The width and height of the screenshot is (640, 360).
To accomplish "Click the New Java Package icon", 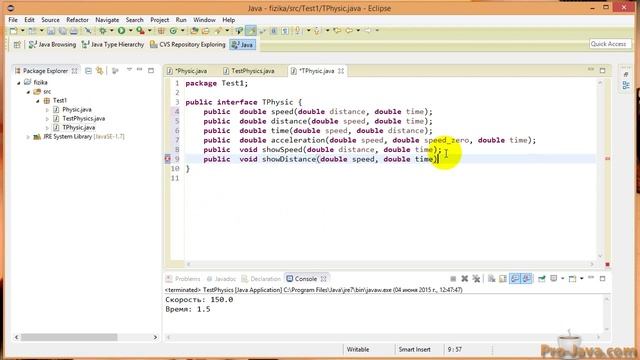I will (x=162, y=31).
